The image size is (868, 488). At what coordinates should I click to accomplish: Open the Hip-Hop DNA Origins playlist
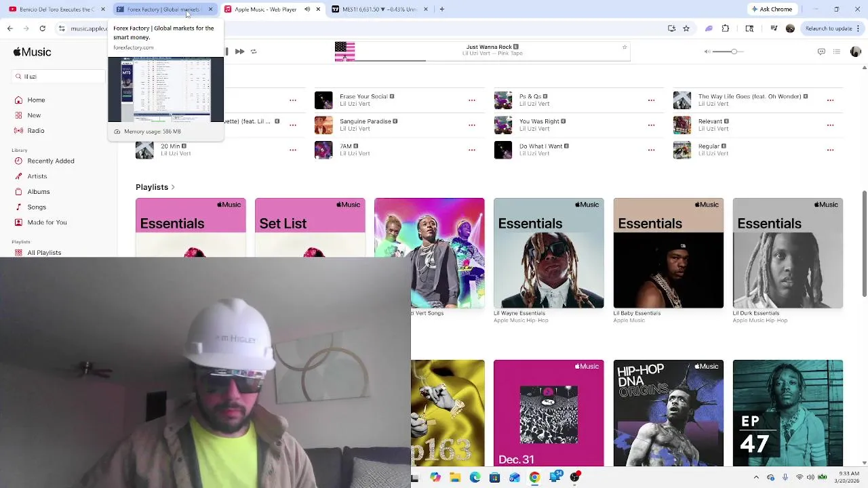point(669,413)
